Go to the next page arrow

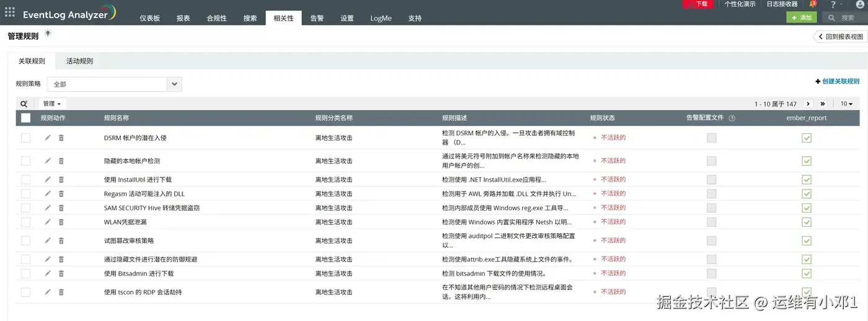click(808, 104)
